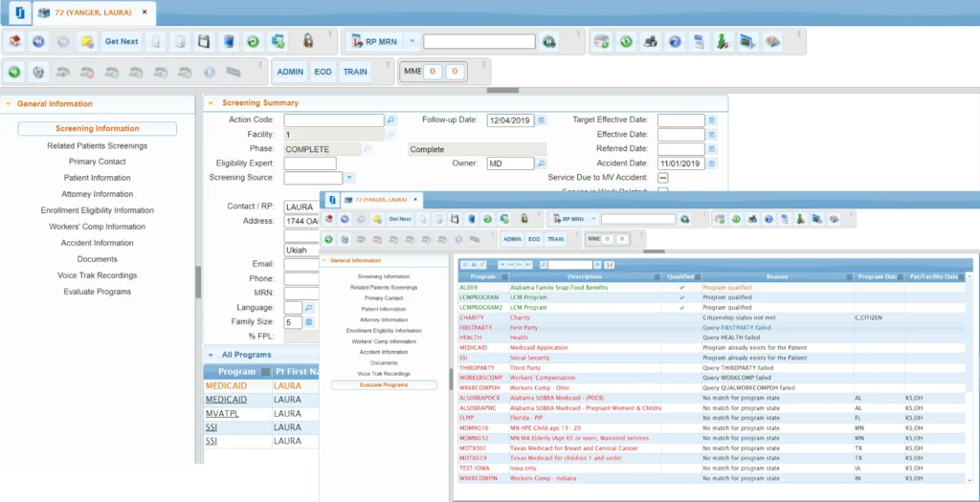Click the ADMIN button in main window
This screenshot has height=502, width=980.
coord(290,72)
